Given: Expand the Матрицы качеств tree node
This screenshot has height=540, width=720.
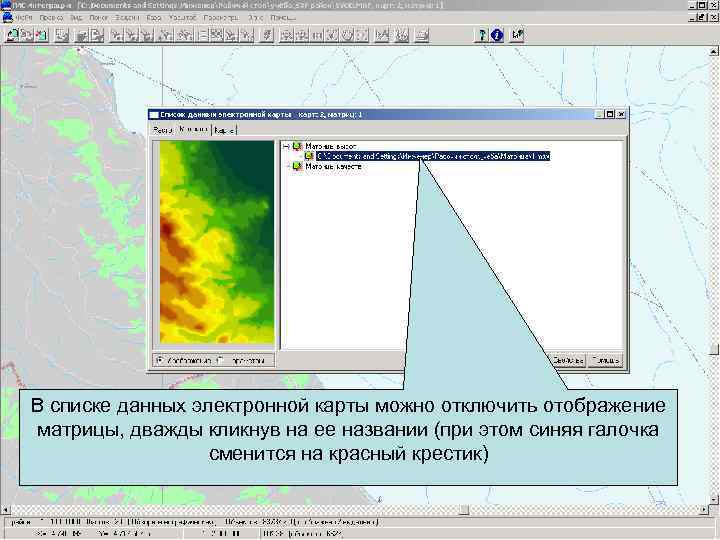Looking at the screenshot, I should 286,166.
